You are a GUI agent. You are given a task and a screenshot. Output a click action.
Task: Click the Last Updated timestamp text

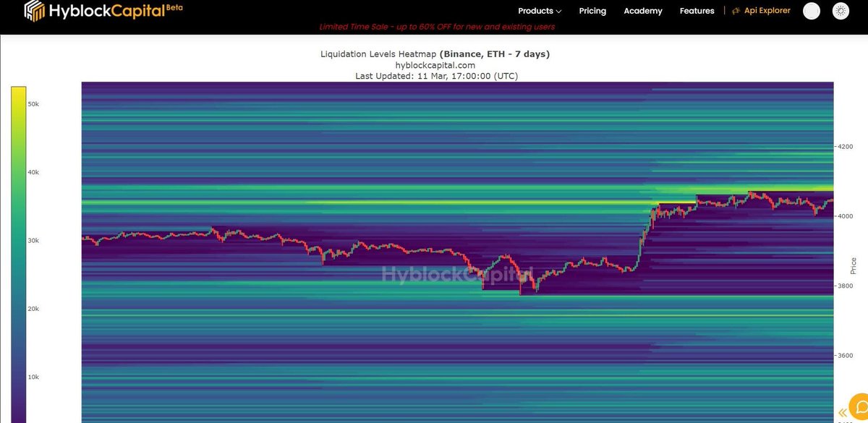click(436, 76)
